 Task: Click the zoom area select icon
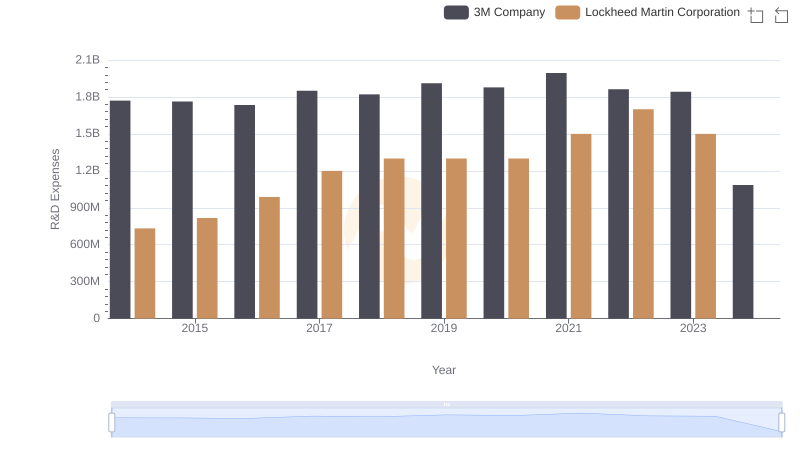pyautogui.click(x=756, y=15)
